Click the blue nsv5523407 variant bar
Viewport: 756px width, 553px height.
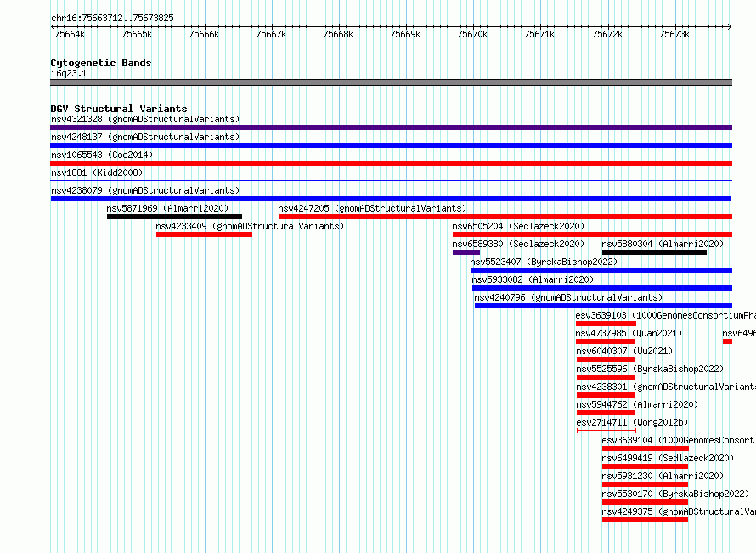point(601,270)
